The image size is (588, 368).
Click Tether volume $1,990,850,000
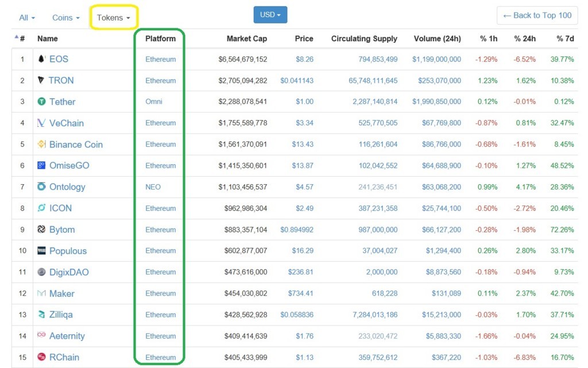pyautogui.click(x=436, y=102)
